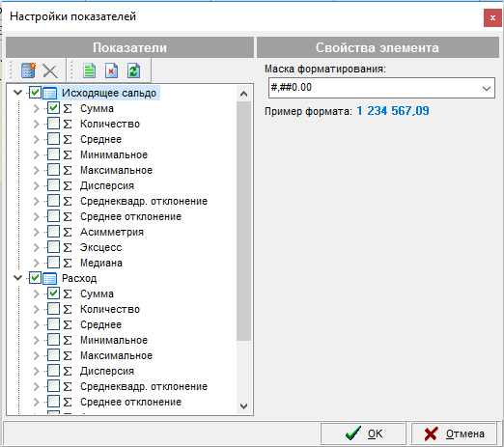Confirm settings with the OK button
This screenshot has height=447, width=504.
pyautogui.click(x=363, y=433)
